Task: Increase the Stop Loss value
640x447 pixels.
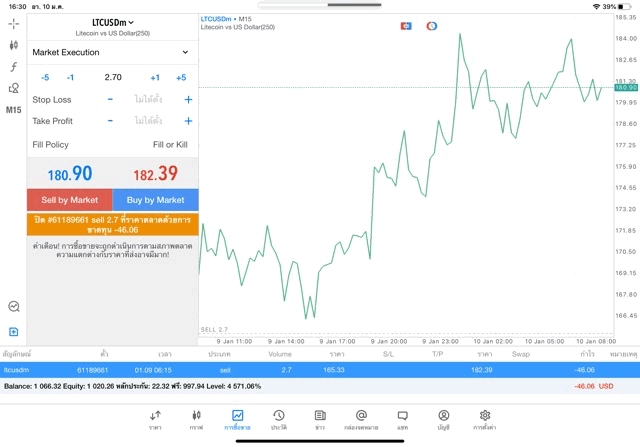Action: [188, 99]
